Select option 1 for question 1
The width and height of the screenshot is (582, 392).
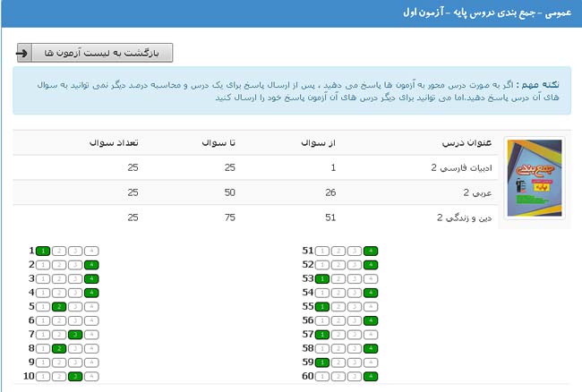point(42,251)
